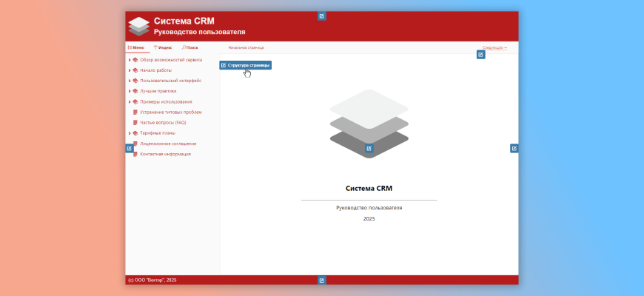The height and width of the screenshot is (296, 644).
Task: Click the edit icon on the sidebar's left edge
Action: click(x=129, y=148)
